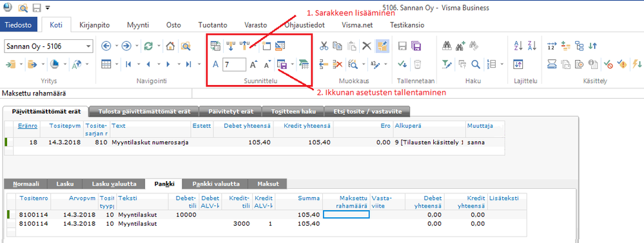
Task: Click the active Maksettu rahamäärä cell
Action: click(346, 214)
